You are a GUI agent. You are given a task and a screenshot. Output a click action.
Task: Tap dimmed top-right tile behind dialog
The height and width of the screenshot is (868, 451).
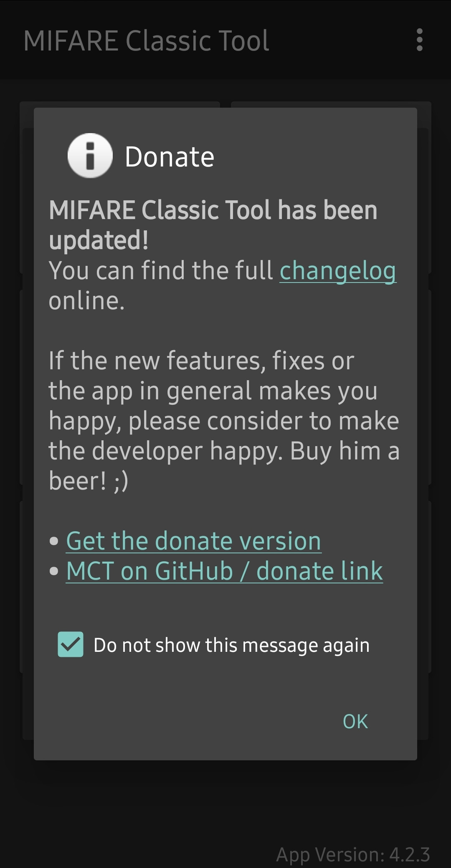(331, 104)
